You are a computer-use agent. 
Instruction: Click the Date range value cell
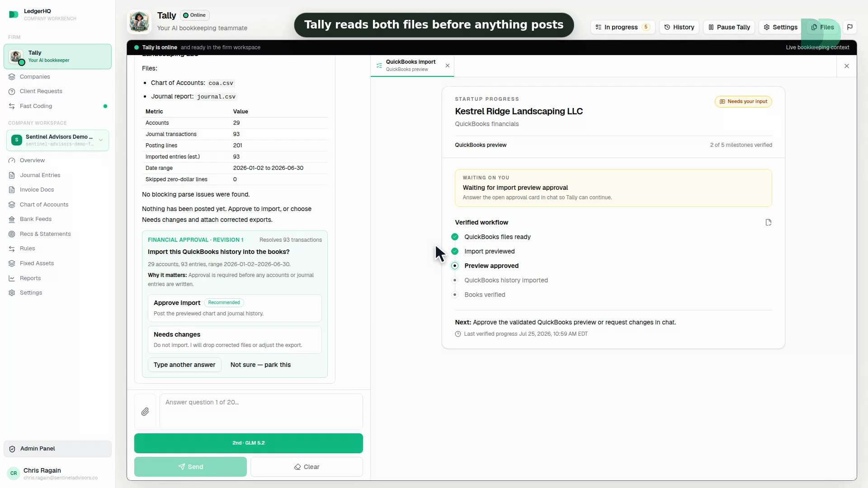click(268, 168)
